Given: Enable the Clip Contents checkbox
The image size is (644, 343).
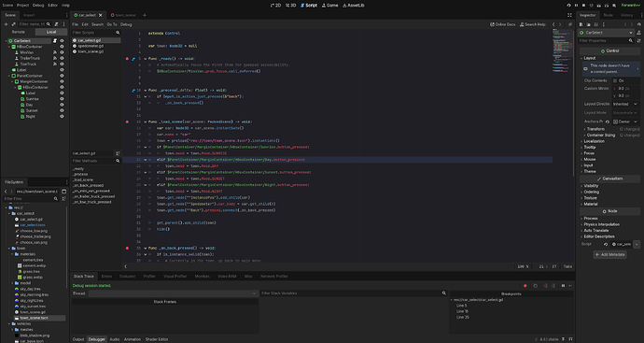Looking at the screenshot, I should click(x=615, y=80).
